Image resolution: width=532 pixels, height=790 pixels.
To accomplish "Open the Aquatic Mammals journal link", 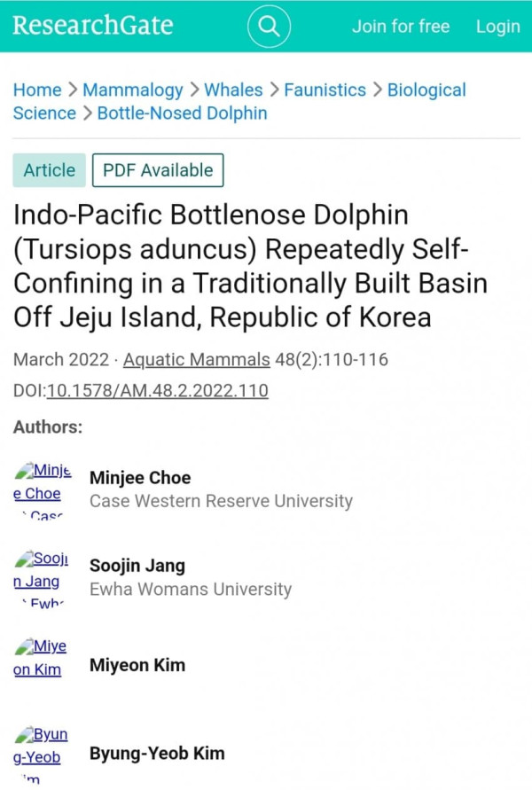I will click(197, 360).
